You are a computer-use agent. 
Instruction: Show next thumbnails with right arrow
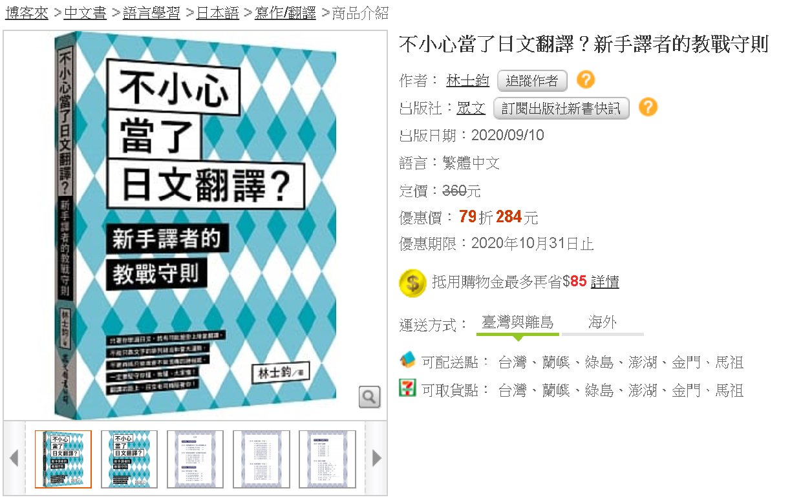[x=377, y=458]
